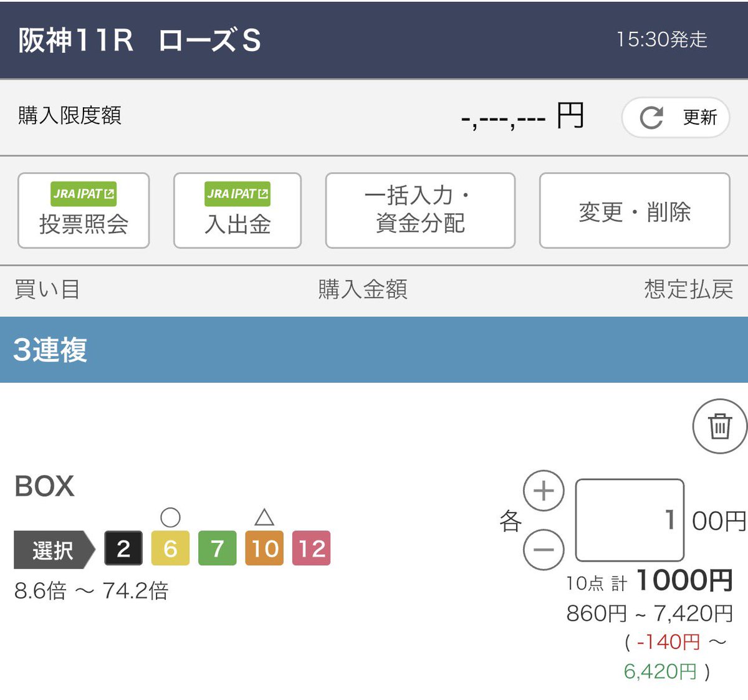Click the -140円 loss value
The width and height of the screenshot is (748, 700).
668,641
